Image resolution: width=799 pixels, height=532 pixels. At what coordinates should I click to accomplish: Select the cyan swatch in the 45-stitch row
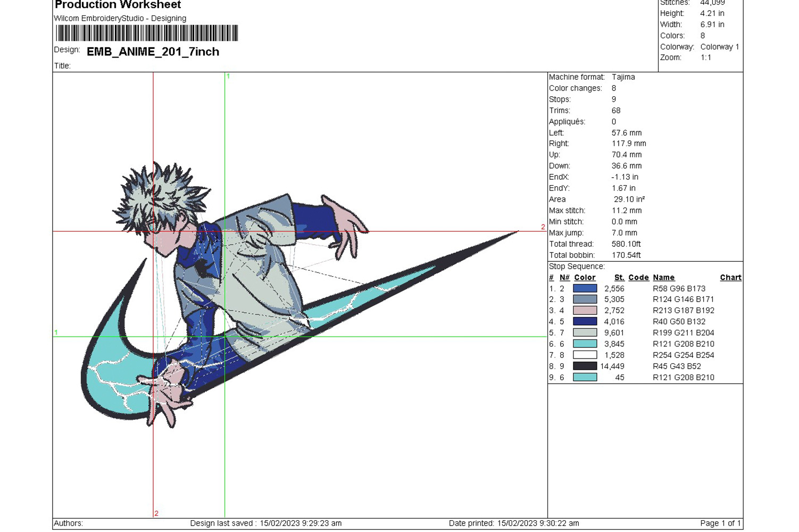point(585,377)
